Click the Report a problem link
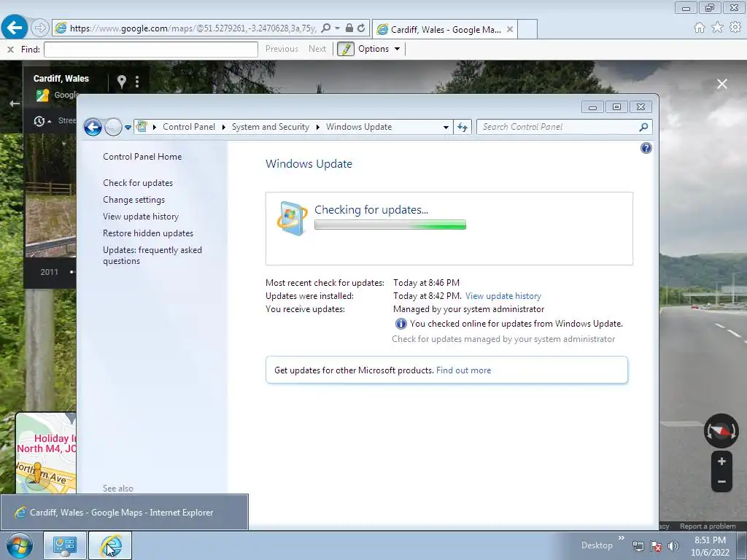Screen dimensions: 747x560 708,526
